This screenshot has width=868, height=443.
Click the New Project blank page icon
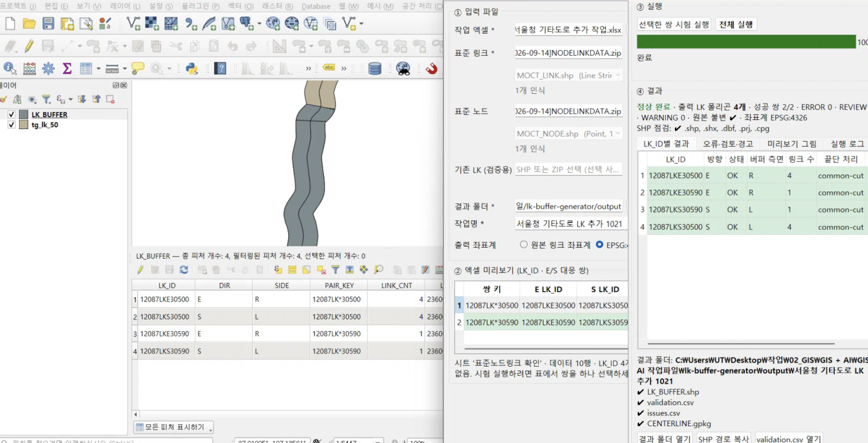(x=10, y=23)
